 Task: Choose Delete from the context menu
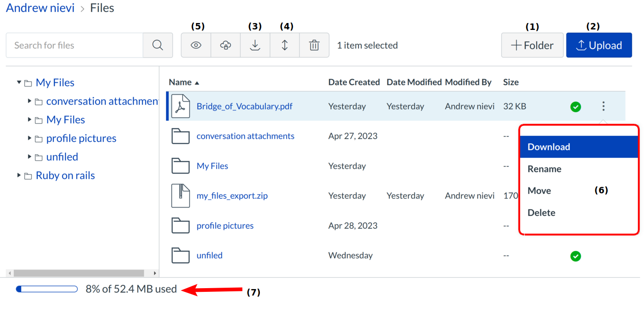click(541, 213)
